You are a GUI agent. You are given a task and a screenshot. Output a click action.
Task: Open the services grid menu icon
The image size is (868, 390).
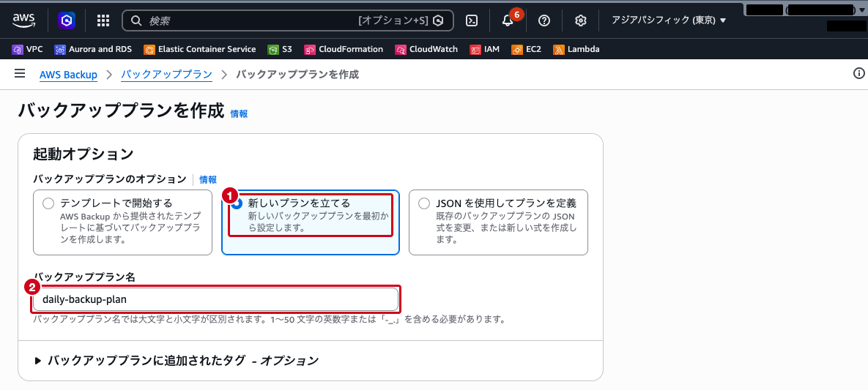[x=103, y=20]
